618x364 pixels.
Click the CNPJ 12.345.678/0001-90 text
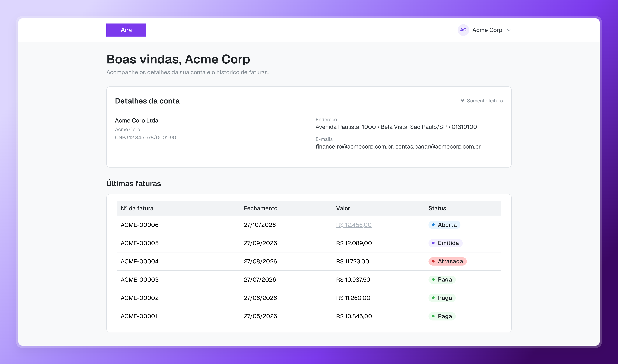pyautogui.click(x=146, y=137)
